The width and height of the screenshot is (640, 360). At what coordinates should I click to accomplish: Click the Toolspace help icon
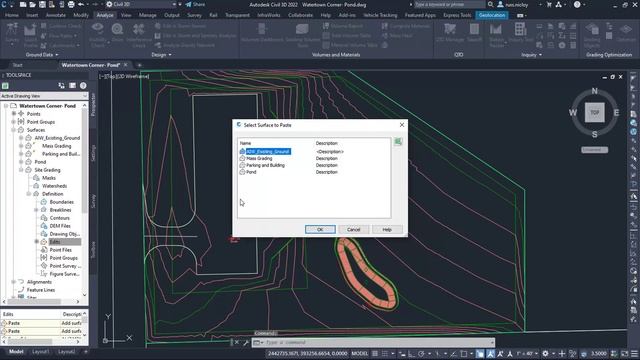[83, 85]
